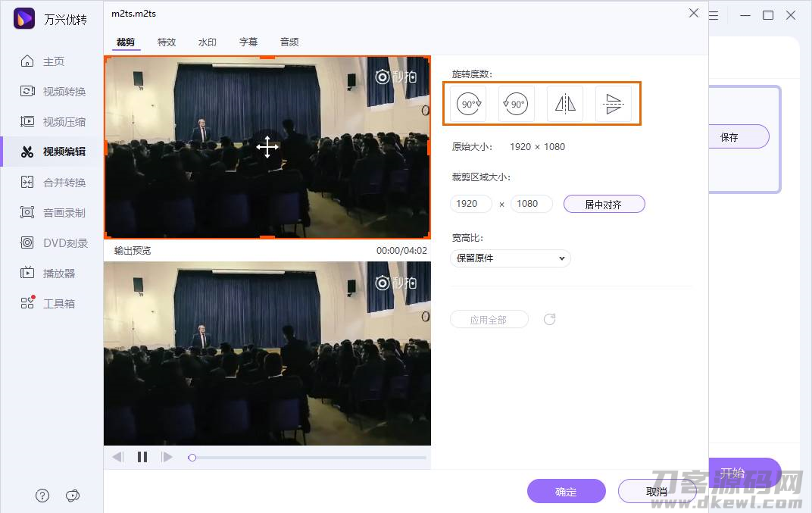Click the reset crop settings icon
This screenshot has height=513, width=812.
[549, 319]
